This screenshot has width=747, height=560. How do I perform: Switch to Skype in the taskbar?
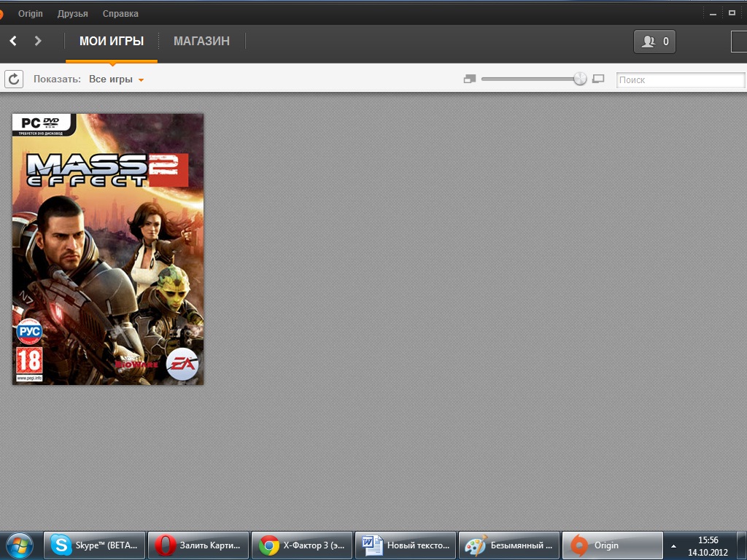[x=94, y=545]
